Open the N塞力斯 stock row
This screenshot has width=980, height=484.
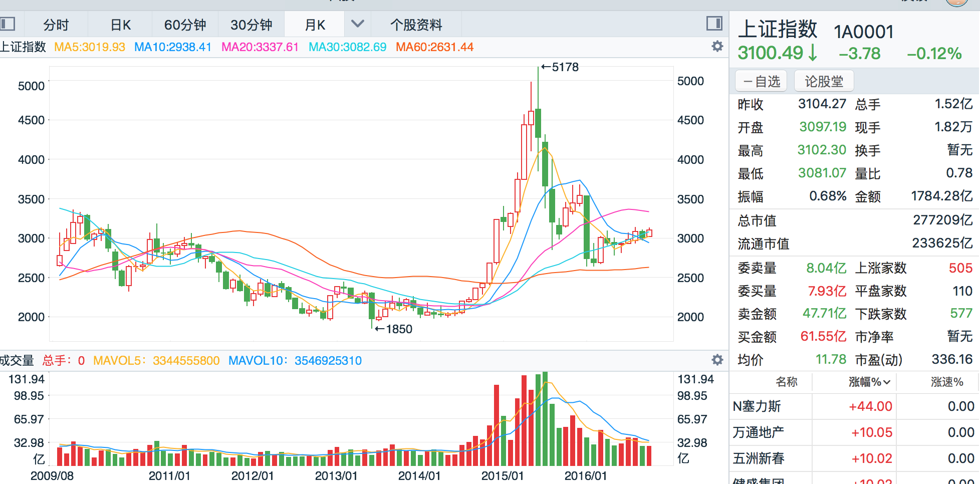[x=854, y=406]
